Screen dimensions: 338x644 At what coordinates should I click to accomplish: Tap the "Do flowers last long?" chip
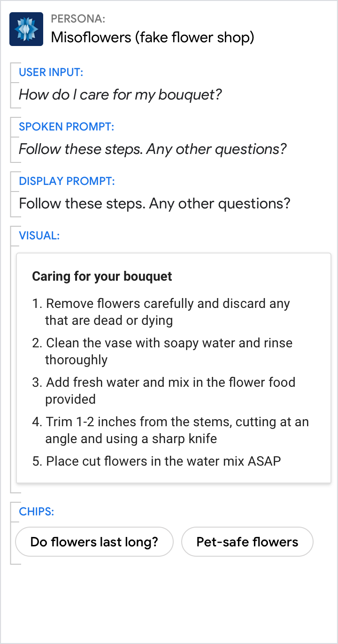tap(94, 542)
